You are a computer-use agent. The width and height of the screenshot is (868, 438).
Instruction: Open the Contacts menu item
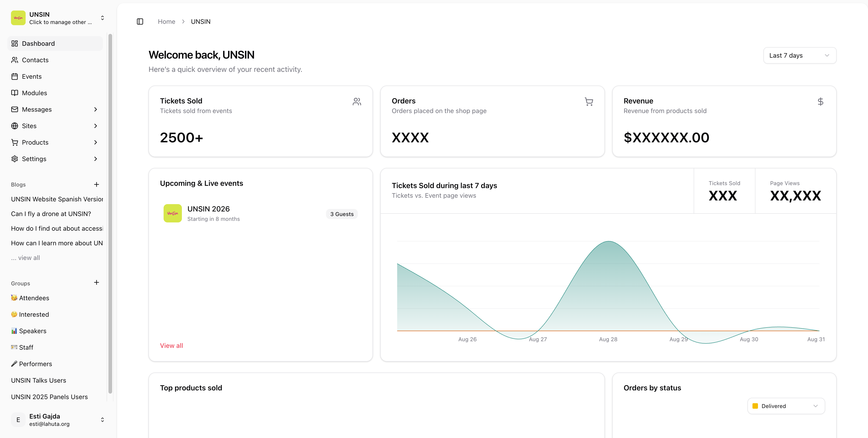[x=55, y=60]
